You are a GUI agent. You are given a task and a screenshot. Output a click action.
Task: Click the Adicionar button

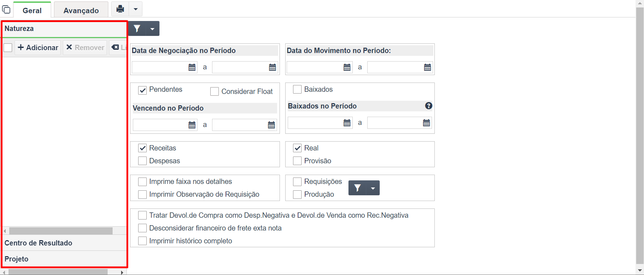pos(38,48)
